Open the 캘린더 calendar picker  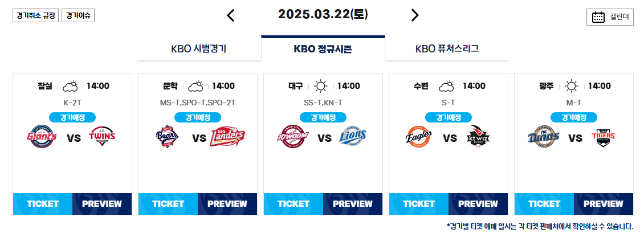610,17
